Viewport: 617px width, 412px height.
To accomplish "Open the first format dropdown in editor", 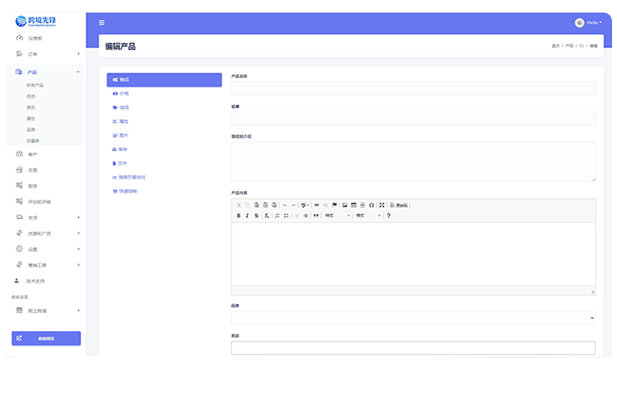I will click(337, 215).
